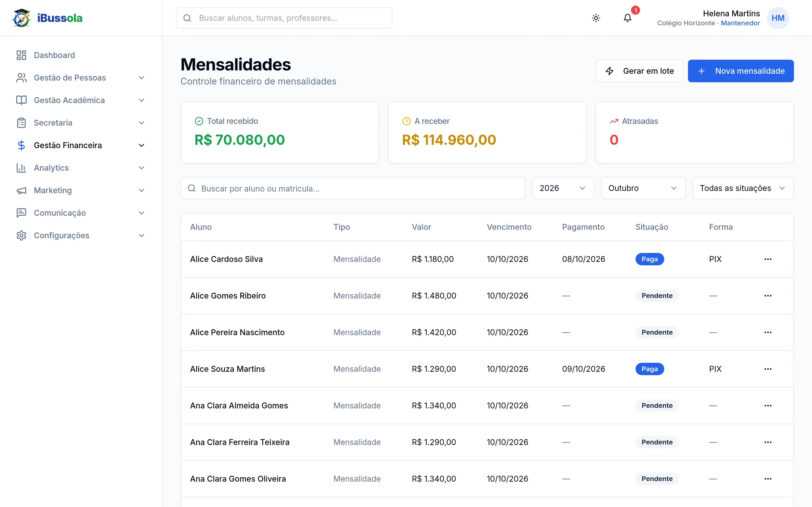Open actions menu for Alice Cardoso Silva
Image resolution: width=812 pixels, height=507 pixels.
[x=768, y=259]
